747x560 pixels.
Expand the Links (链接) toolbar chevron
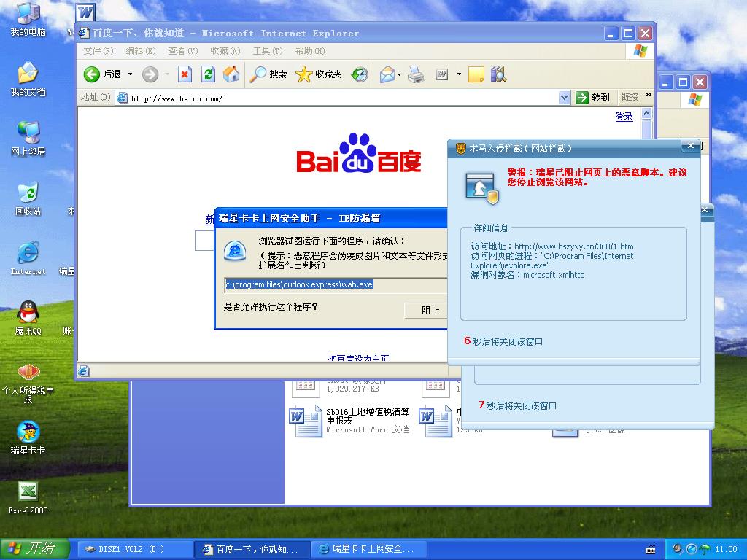[648, 96]
